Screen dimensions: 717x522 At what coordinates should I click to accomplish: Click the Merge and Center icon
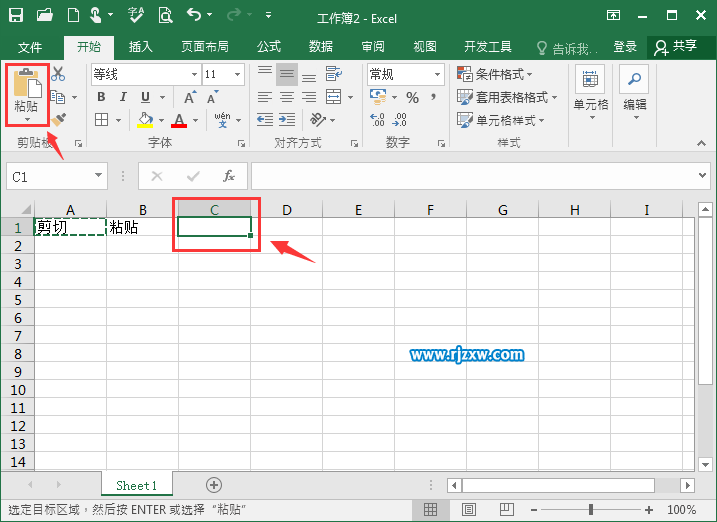point(333,96)
